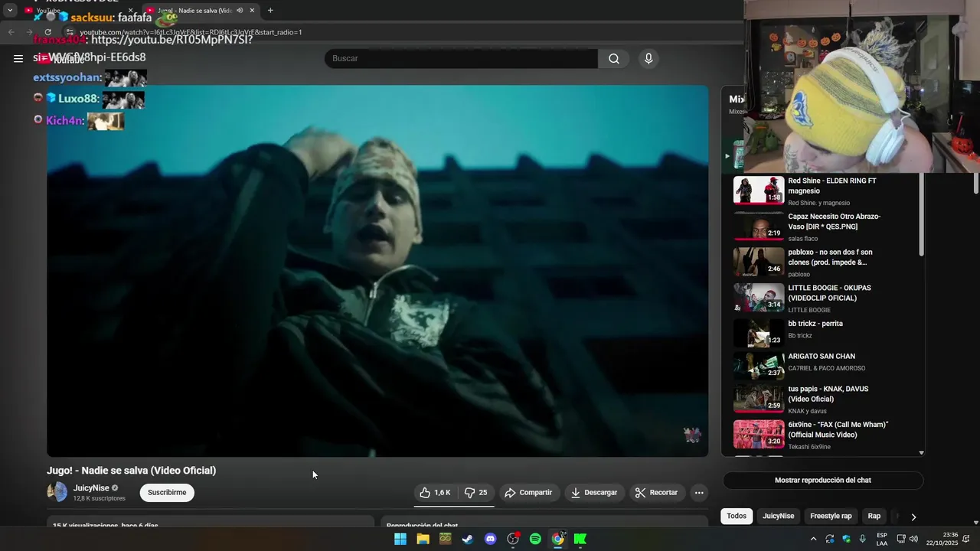Click the Compartir share button
The width and height of the screenshot is (980, 551).
(528, 493)
